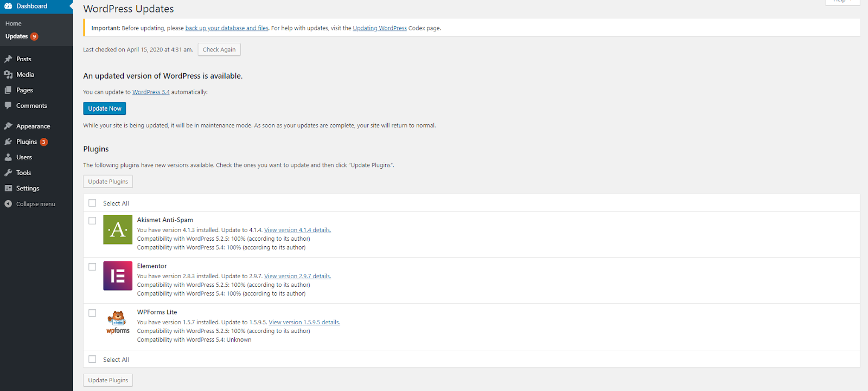Open the Updates submenu item

tap(16, 36)
